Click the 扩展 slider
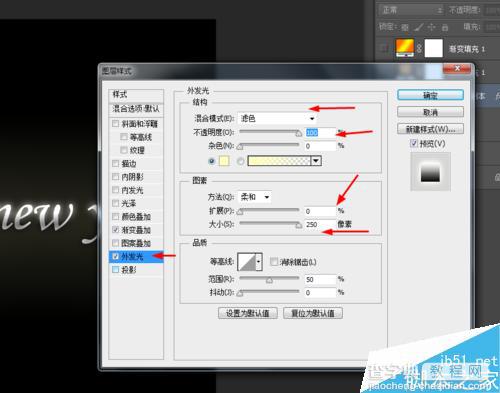This screenshot has width=500, height=393. [269, 211]
